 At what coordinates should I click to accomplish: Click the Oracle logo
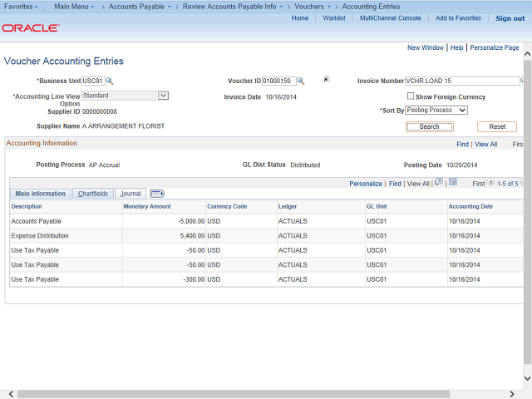tap(31, 28)
